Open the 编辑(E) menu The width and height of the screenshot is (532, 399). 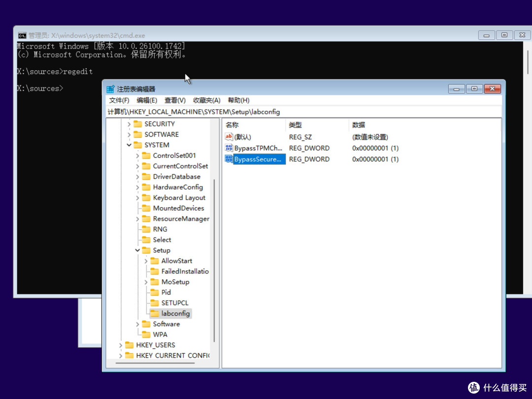pyautogui.click(x=147, y=100)
